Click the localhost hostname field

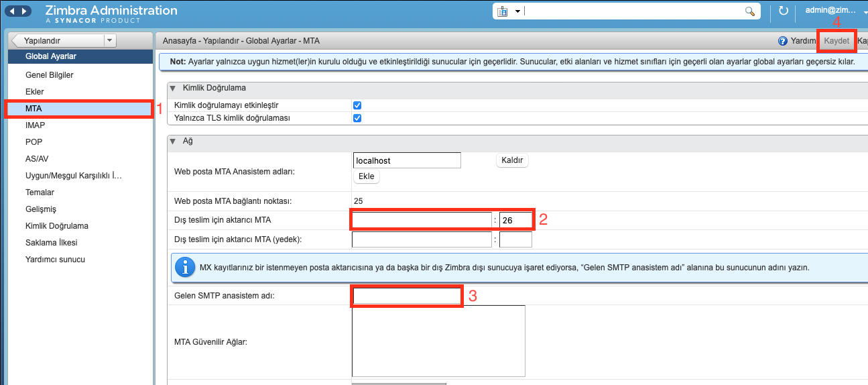pyautogui.click(x=407, y=160)
